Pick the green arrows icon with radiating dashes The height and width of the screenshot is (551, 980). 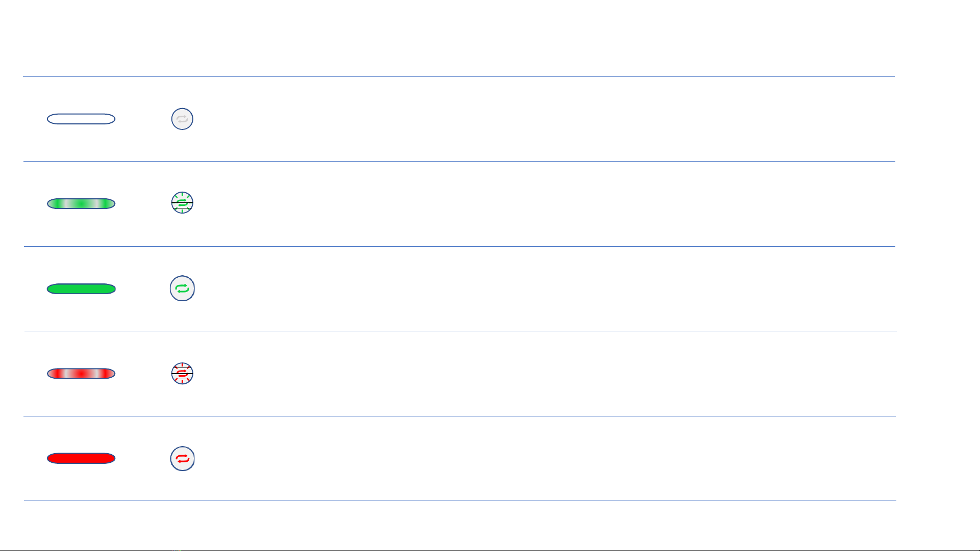[182, 203]
